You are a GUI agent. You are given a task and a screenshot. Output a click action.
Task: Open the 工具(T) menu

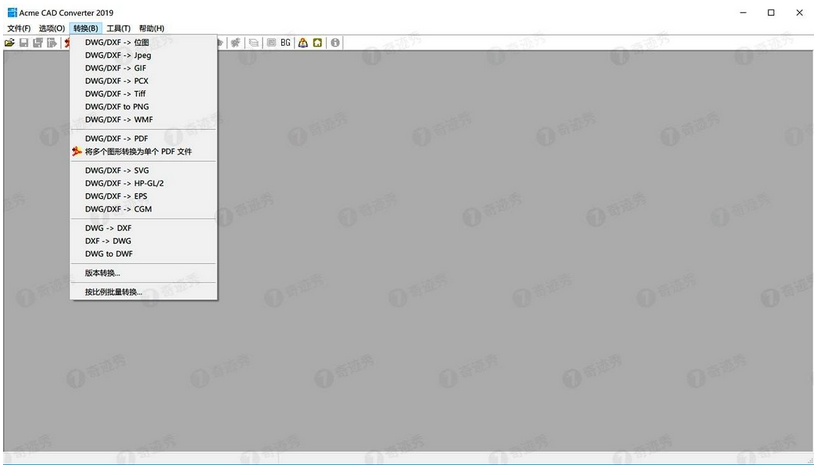118,28
